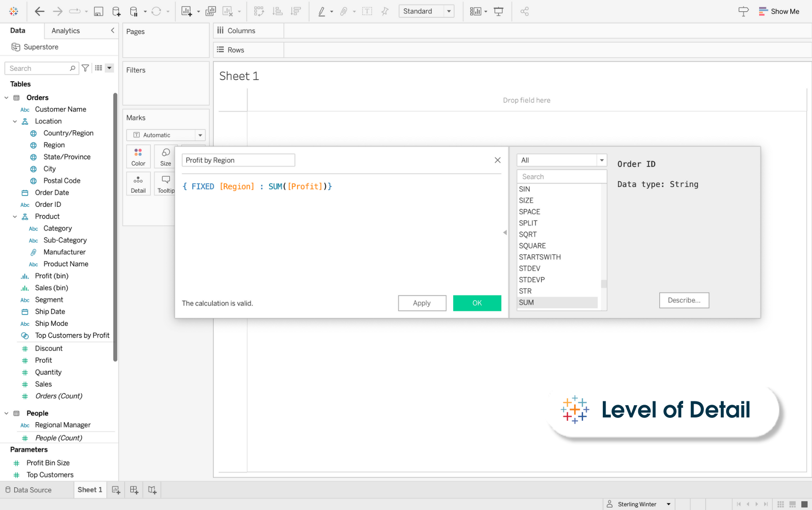Viewport: 812px width, 510px height.
Task: Enter presentation mode
Action: tap(499, 11)
